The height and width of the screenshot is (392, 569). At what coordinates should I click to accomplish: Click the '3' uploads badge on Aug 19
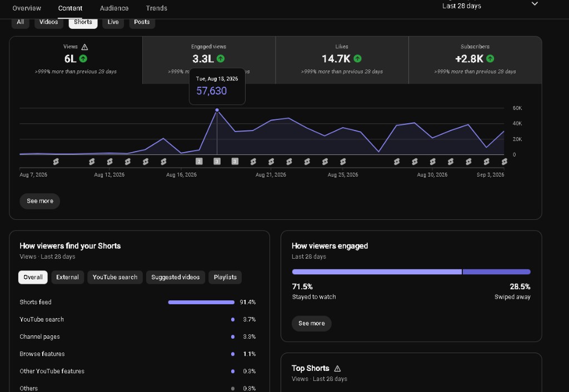(x=235, y=162)
